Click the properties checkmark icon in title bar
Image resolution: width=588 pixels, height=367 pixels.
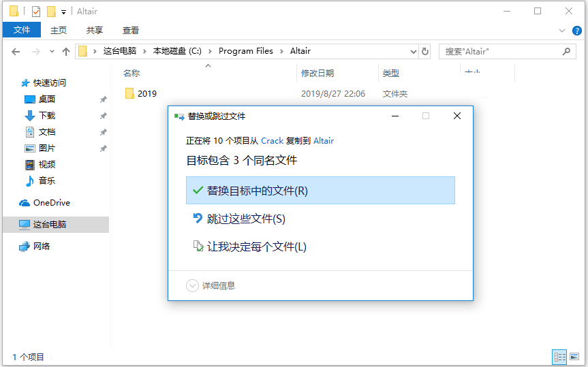(x=36, y=12)
